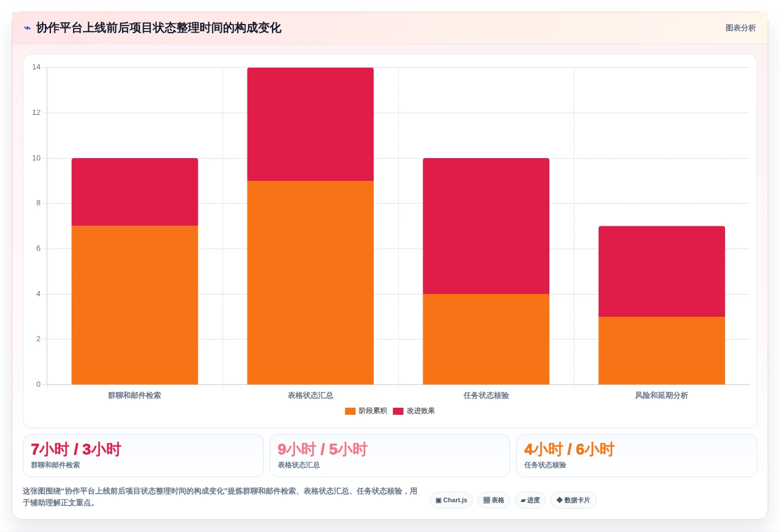The width and height of the screenshot is (780, 532).
Task: Click the 阶段累积 legend text
Action: 373,411
